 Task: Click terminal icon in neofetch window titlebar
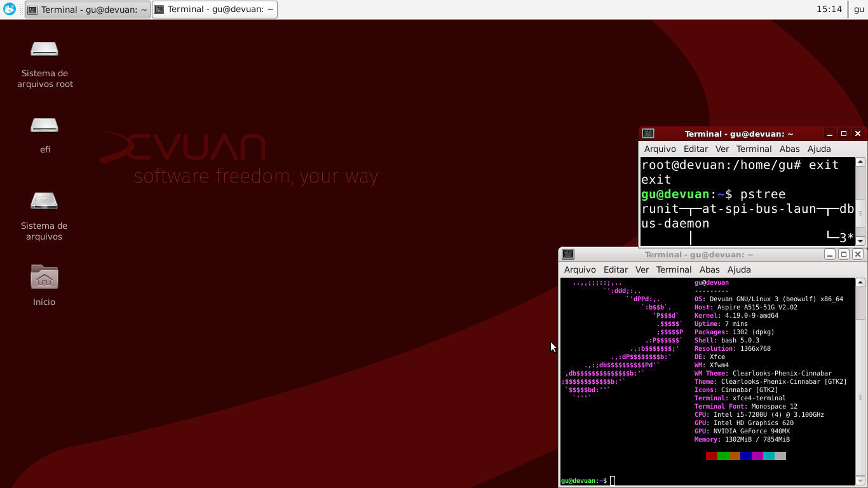(568, 254)
